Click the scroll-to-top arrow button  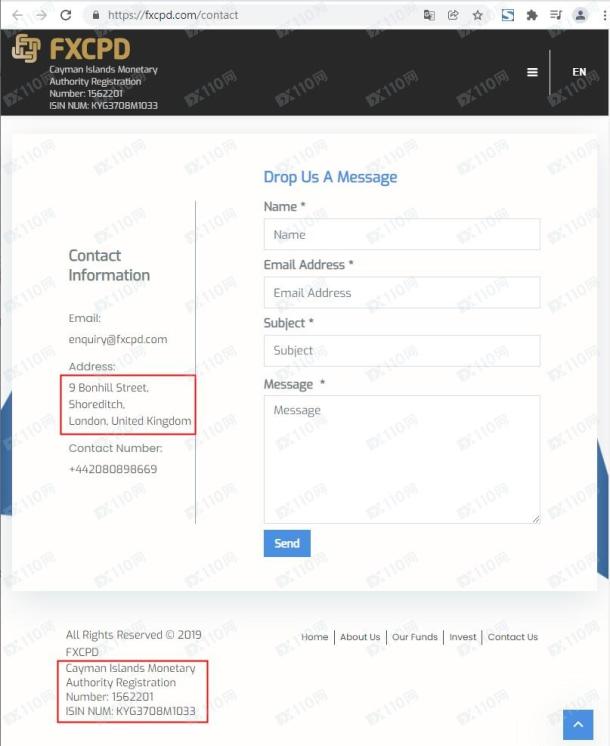(x=578, y=725)
